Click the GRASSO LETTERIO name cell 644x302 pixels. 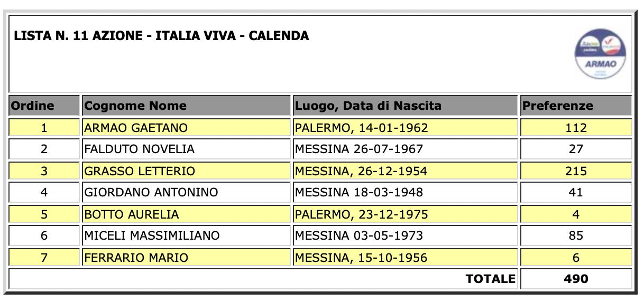pos(187,171)
